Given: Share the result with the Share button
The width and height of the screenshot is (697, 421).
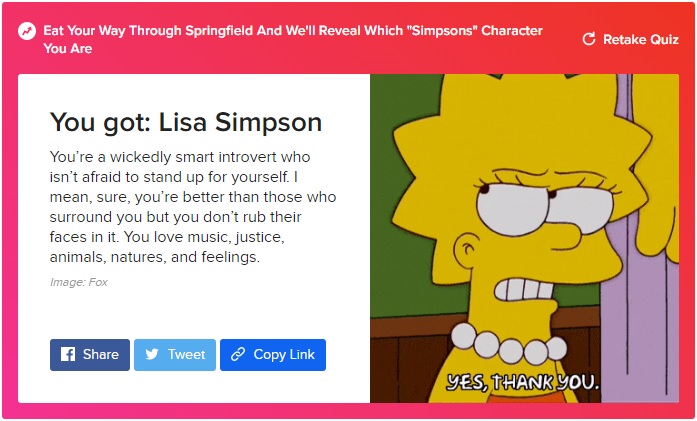Looking at the screenshot, I should [x=90, y=354].
